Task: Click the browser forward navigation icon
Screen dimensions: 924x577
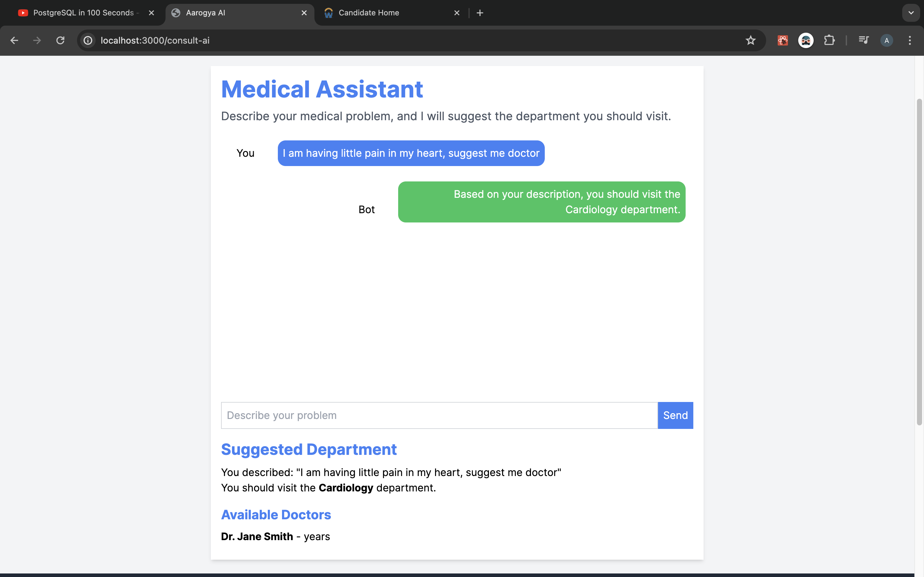Action: coord(37,40)
